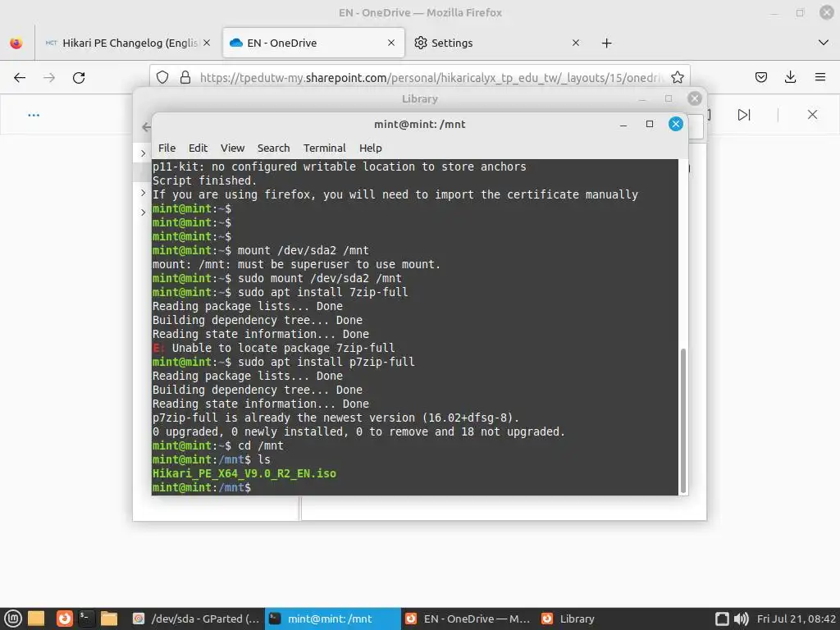Switch to the Settings tab
The height and width of the screenshot is (630, 840).
click(x=497, y=43)
